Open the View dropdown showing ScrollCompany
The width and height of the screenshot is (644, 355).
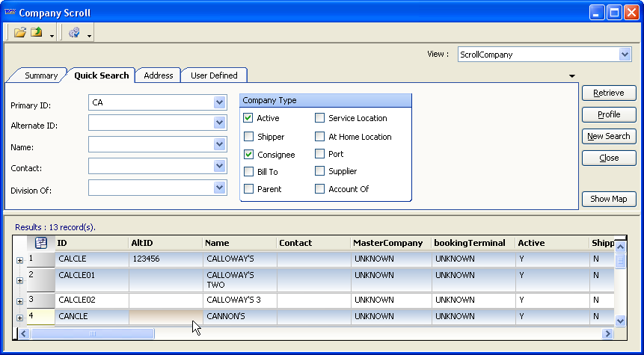point(625,55)
